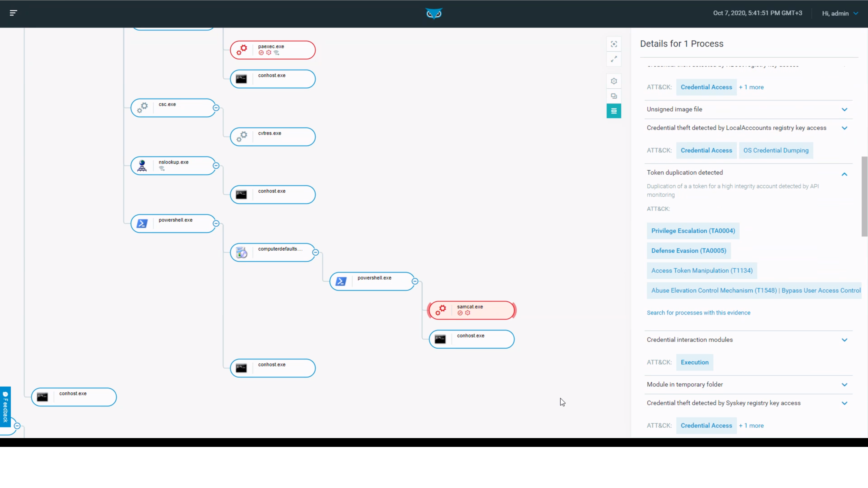Click the first powershell.exe blue icon

[142, 224]
